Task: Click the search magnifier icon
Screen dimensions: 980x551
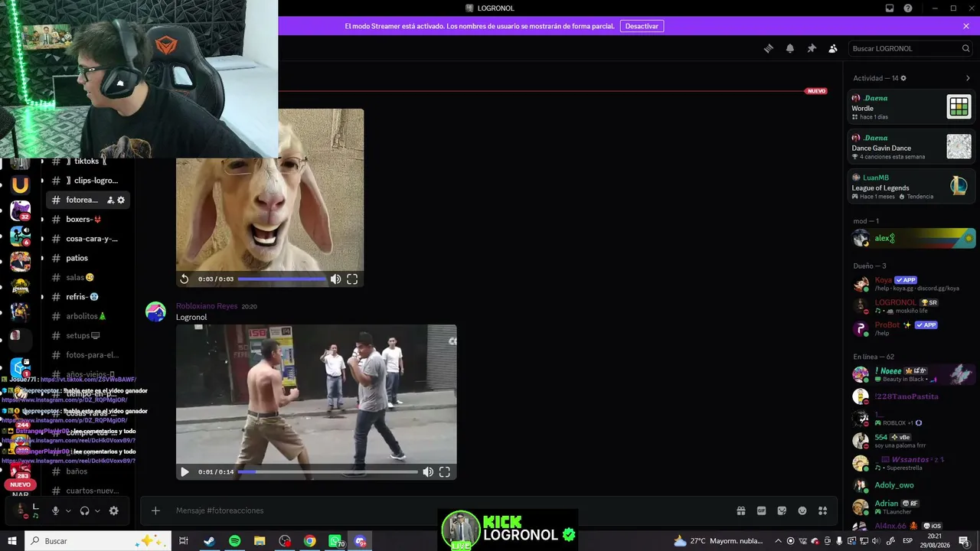Action: [x=965, y=48]
